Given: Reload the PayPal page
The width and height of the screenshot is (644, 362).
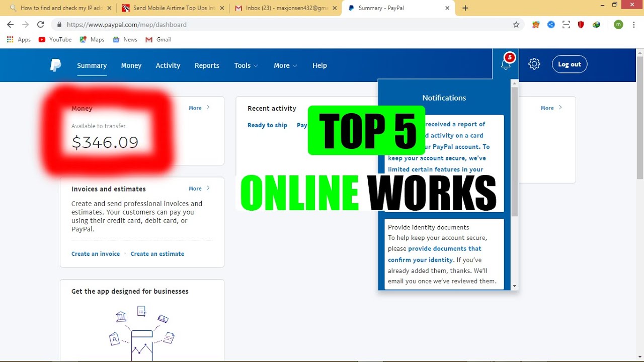Looking at the screenshot, I should pos(41,25).
